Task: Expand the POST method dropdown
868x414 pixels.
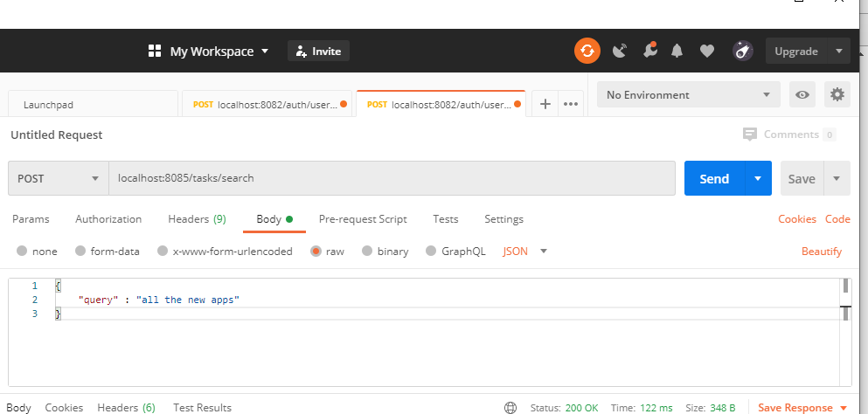Action: click(x=58, y=178)
